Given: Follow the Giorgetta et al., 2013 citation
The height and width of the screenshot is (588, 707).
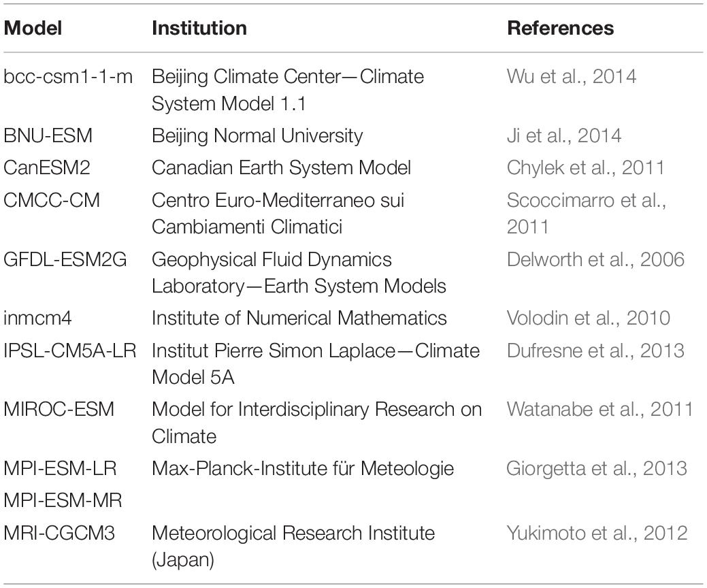Looking at the screenshot, I should tap(597, 468).
